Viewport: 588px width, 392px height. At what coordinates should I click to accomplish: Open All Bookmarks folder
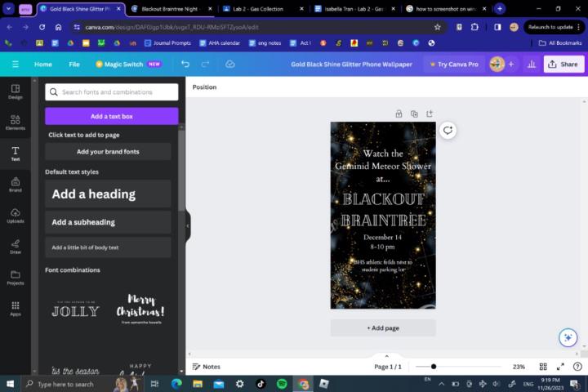pos(560,43)
